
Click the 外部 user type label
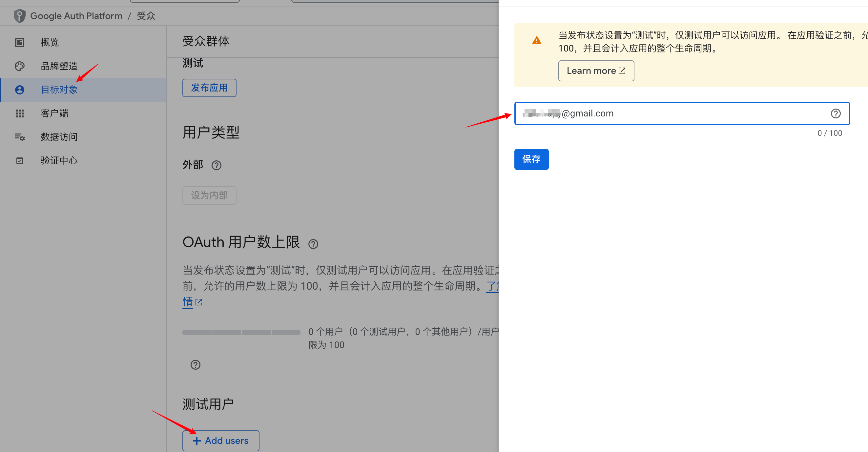pos(193,165)
